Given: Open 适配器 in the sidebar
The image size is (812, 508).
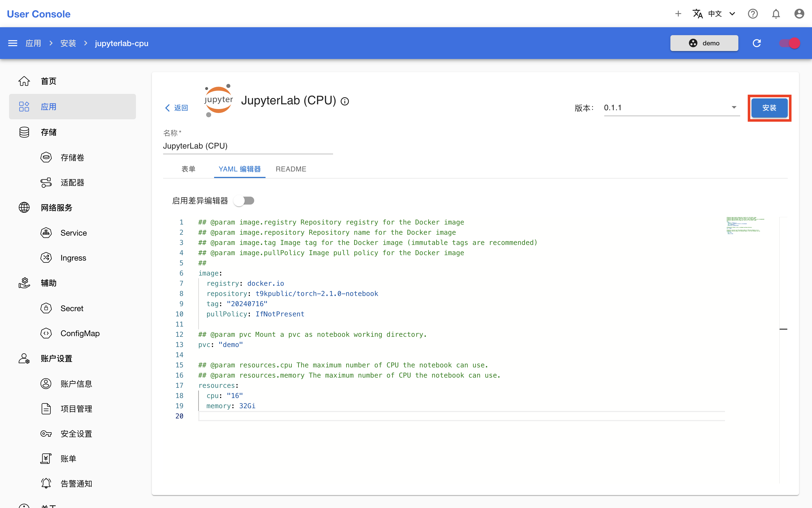Looking at the screenshot, I should (x=72, y=182).
